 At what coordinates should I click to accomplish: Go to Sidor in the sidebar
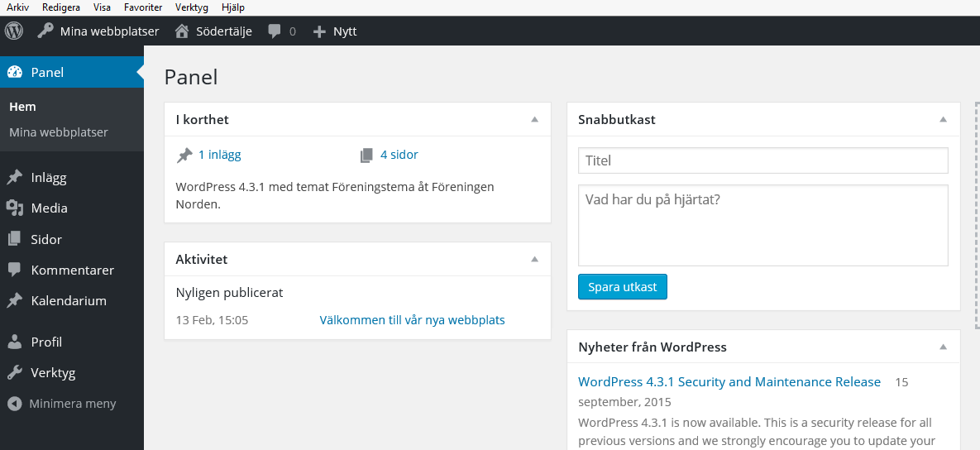pyautogui.click(x=46, y=239)
